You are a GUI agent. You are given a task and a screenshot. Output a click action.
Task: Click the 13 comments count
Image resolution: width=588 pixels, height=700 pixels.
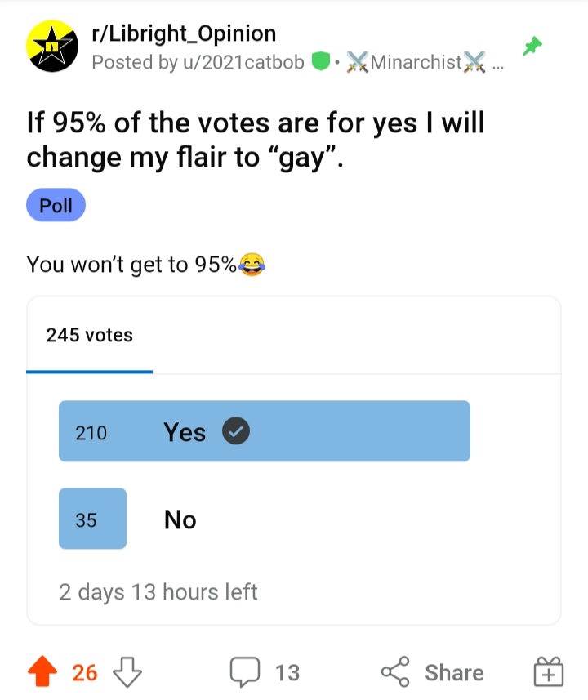(287, 672)
